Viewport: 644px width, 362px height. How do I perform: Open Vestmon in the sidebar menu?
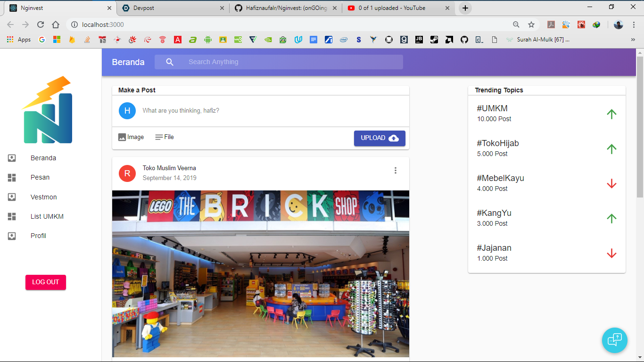pos(44,197)
